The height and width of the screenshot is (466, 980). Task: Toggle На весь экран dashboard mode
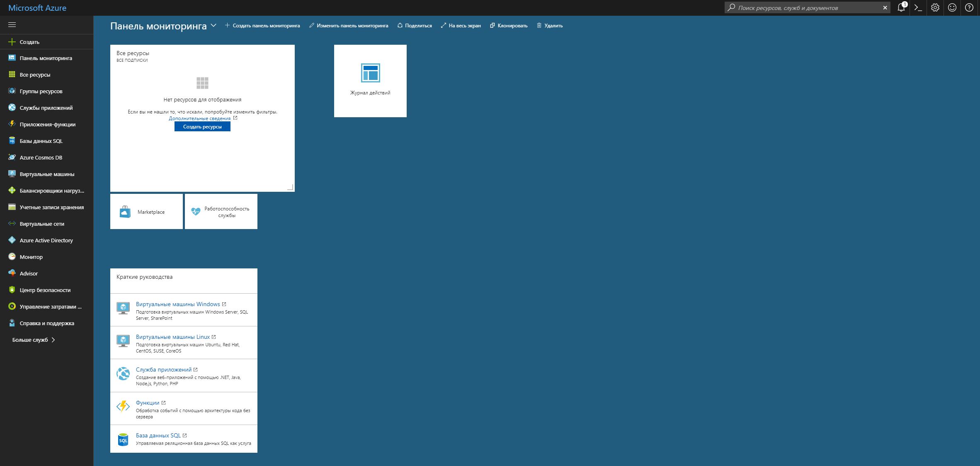point(461,26)
